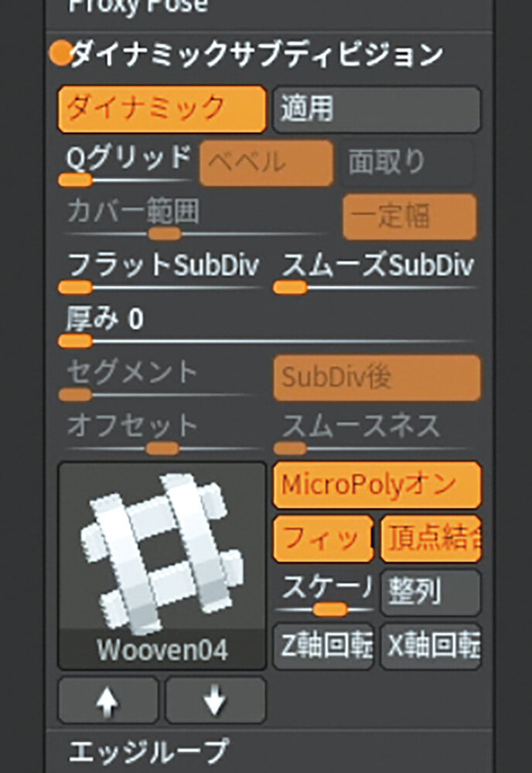Toggle the フィット button

click(x=323, y=539)
